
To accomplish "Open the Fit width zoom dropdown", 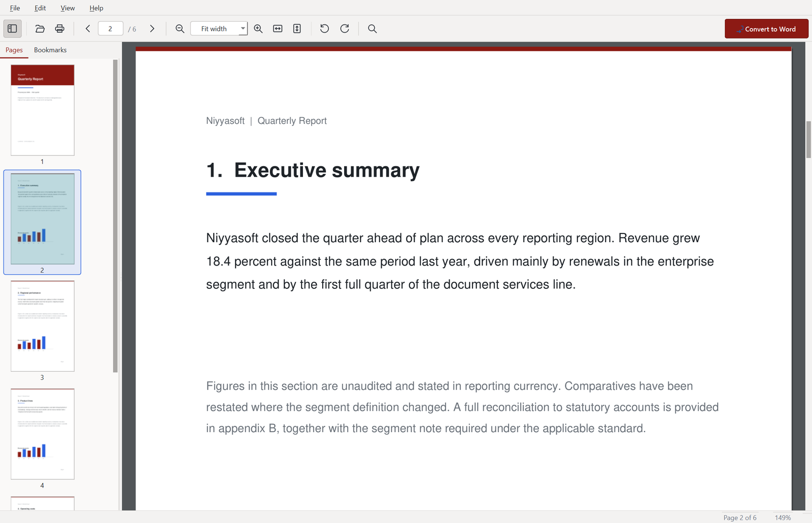I will pos(219,29).
